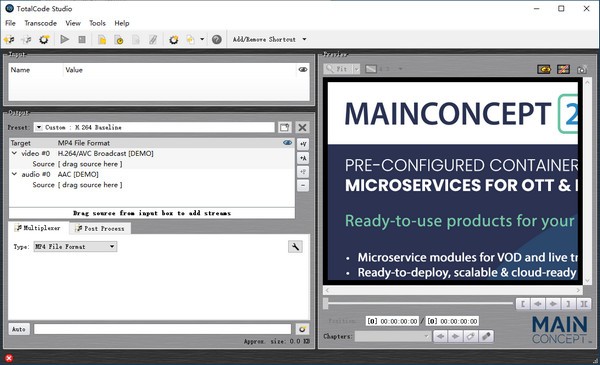Click the browse output file button
Image resolution: width=600 pixels, height=365 pixels.
(302, 329)
